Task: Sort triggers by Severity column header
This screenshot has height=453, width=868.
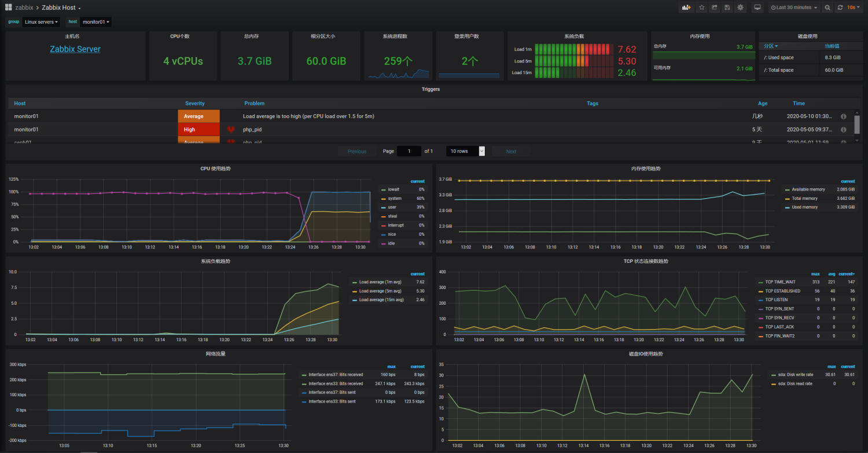Action: click(194, 103)
